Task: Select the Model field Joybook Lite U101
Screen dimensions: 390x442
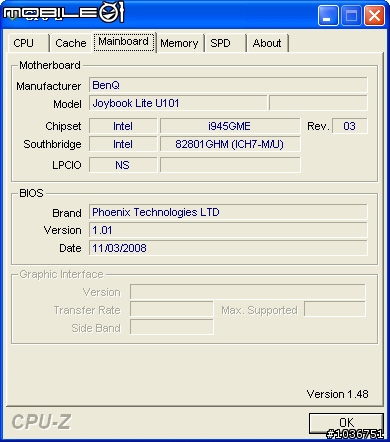Action: 178,103
